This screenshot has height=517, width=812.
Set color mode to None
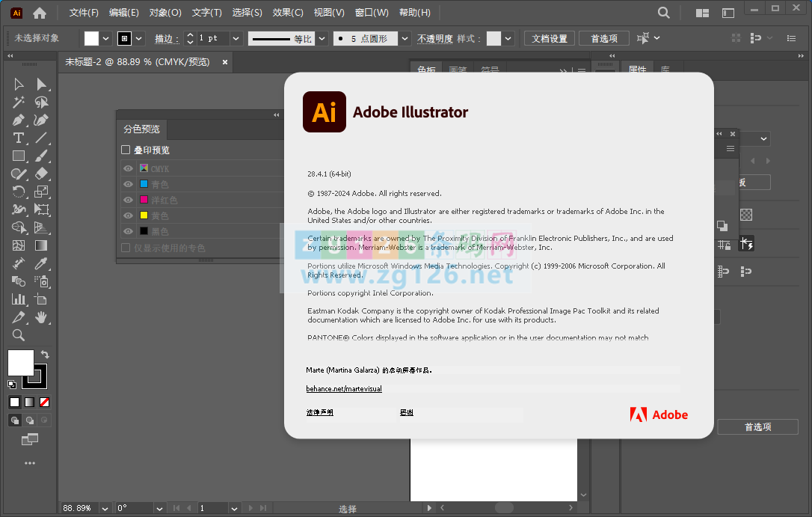[x=45, y=402]
